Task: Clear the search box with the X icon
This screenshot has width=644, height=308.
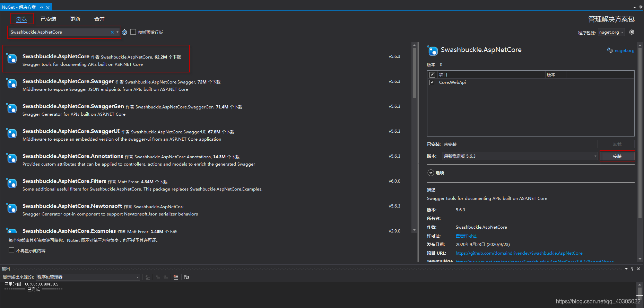Action: (112, 32)
